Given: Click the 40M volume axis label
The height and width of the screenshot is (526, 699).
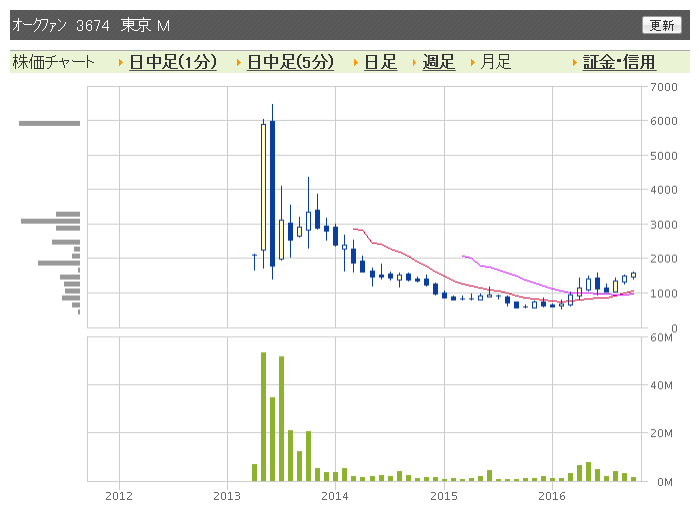Looking at the screenshot, I should click(661, 385).
